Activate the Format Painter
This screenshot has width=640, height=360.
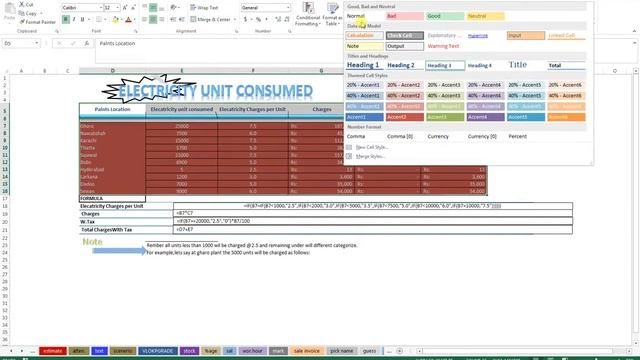(38, 22)
